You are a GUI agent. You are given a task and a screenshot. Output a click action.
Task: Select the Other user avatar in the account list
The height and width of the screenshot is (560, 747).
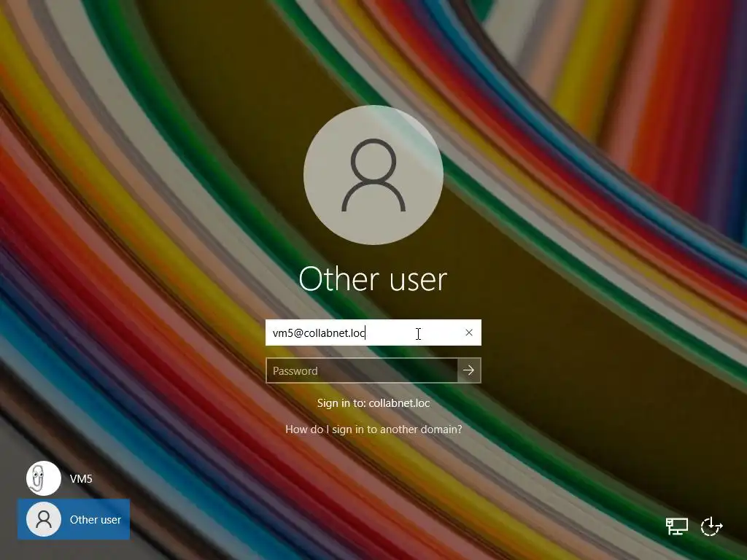(43, 519)
